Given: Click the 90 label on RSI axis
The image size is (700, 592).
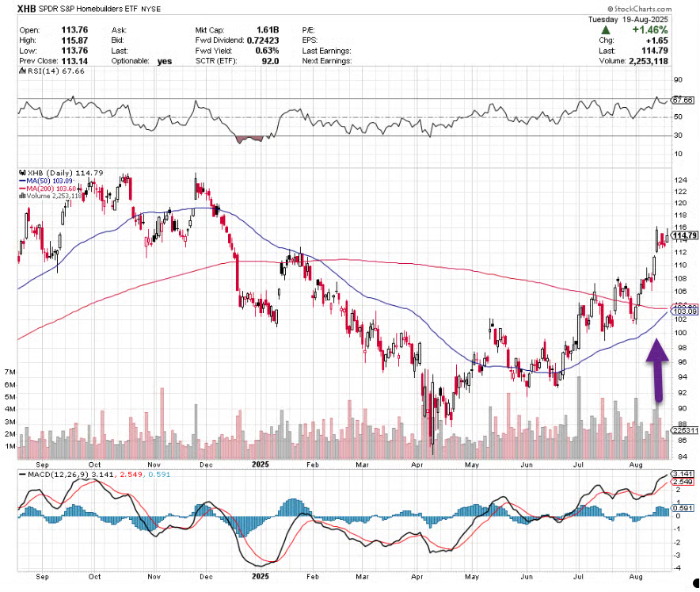Looking at the screenshot, I should click(678, 79).
